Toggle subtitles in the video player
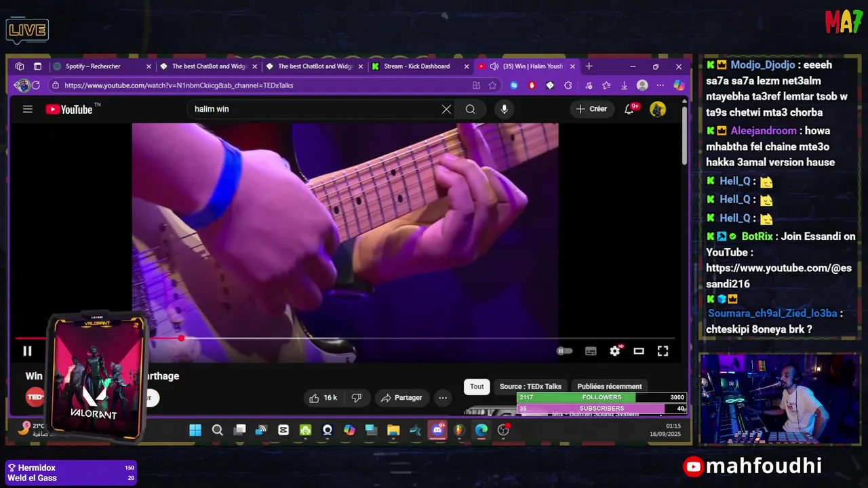This screenshot has height=488, width=868. (x=591, y=351)
